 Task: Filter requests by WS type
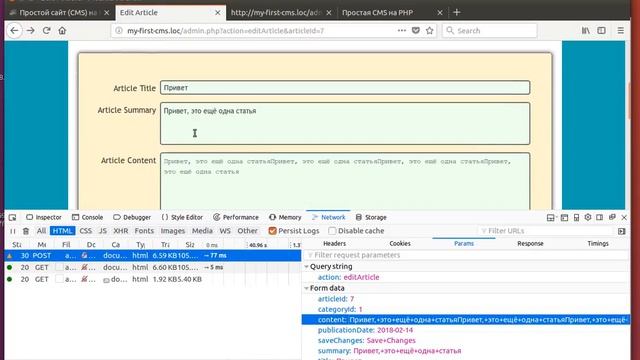[225, 231]
